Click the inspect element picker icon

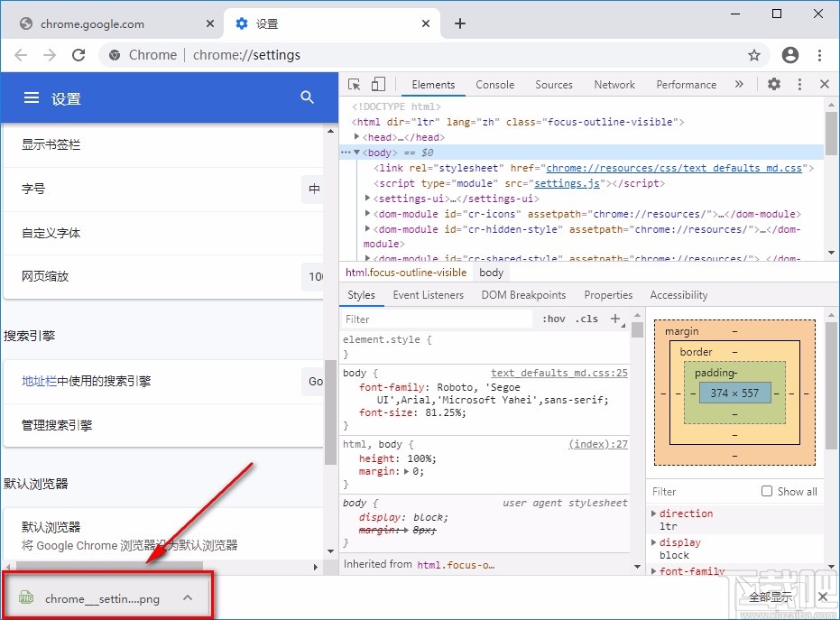click(354, 84)
